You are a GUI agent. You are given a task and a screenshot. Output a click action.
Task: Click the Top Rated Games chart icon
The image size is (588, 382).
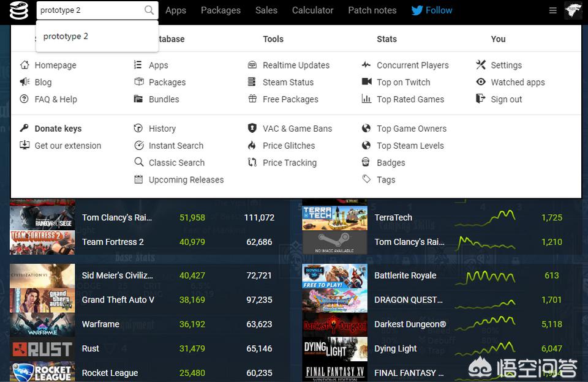pos(366,99)
